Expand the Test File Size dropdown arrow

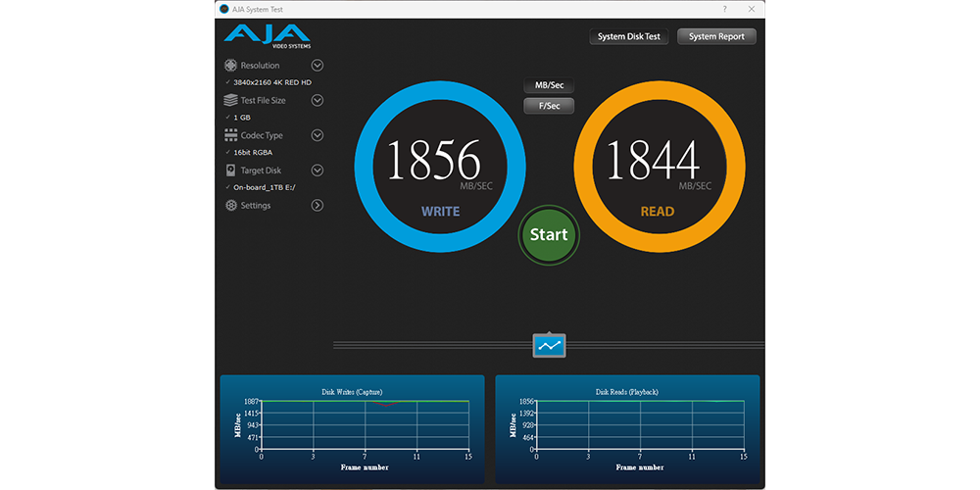[318, 100]
